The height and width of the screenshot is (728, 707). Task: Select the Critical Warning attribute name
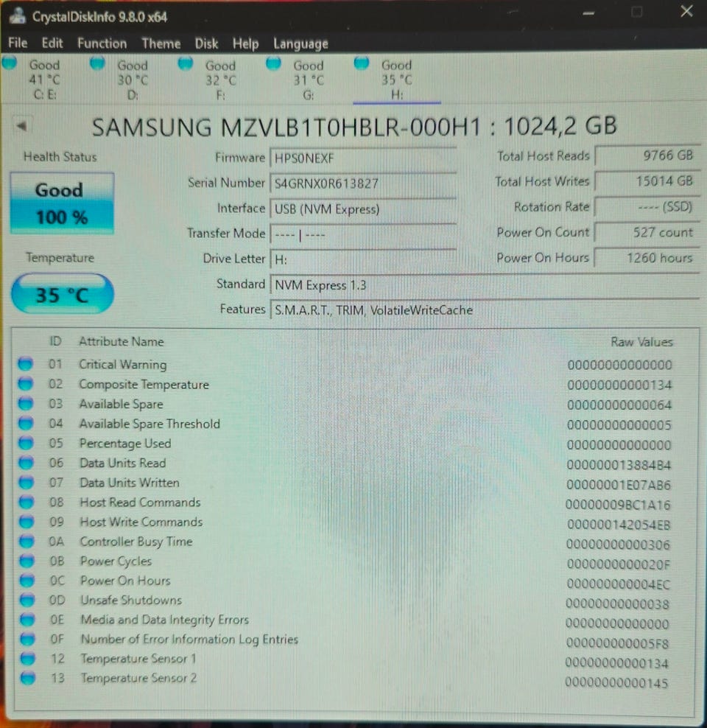click(122, 365)
